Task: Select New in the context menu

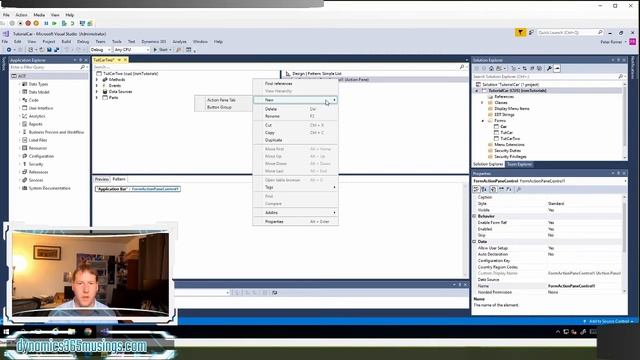Action: pos(295,100)
